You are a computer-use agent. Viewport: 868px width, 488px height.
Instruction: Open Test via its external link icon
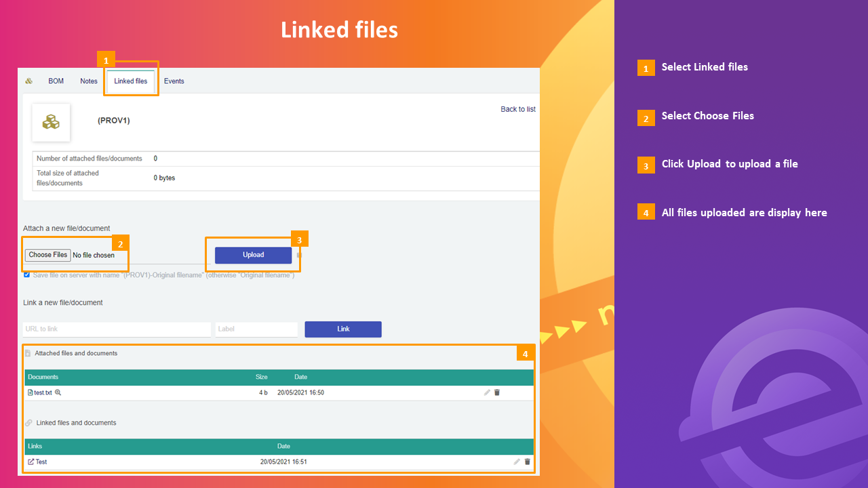coord(29,462)
